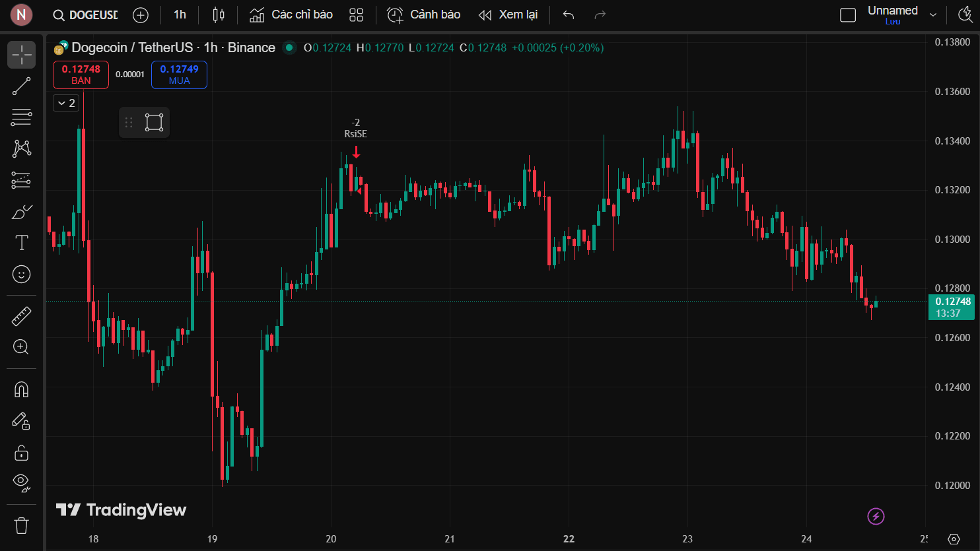Open Các chỉ báo indicators menu
980x551 pixels.
coord(291,15)
